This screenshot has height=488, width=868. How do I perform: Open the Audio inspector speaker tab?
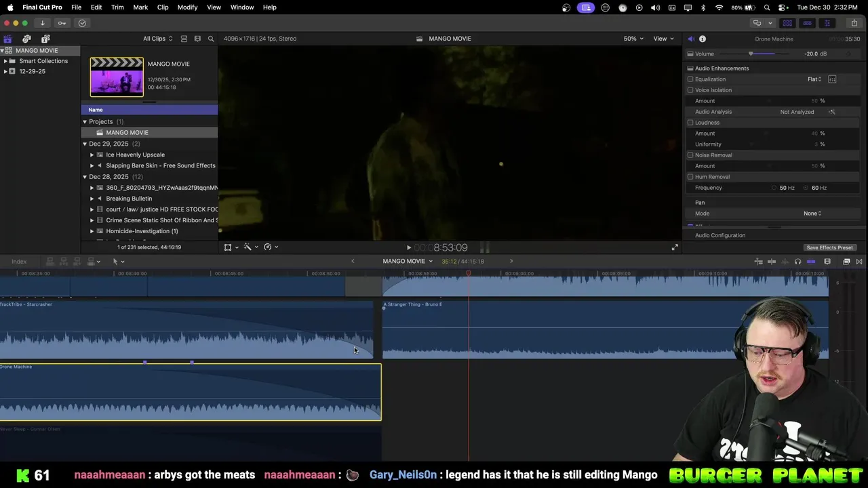[x=690, y=39]
